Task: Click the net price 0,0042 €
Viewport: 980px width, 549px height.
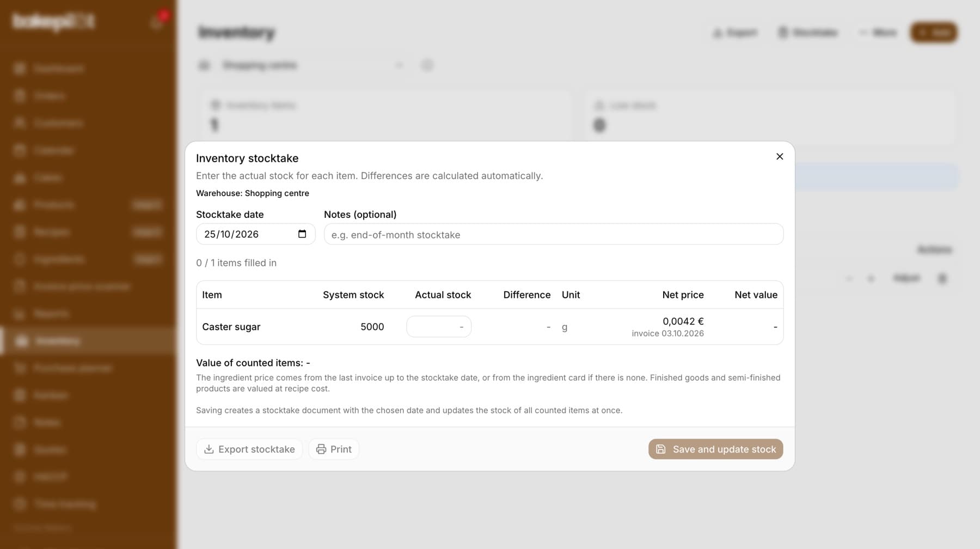Action: click(683, 321)
